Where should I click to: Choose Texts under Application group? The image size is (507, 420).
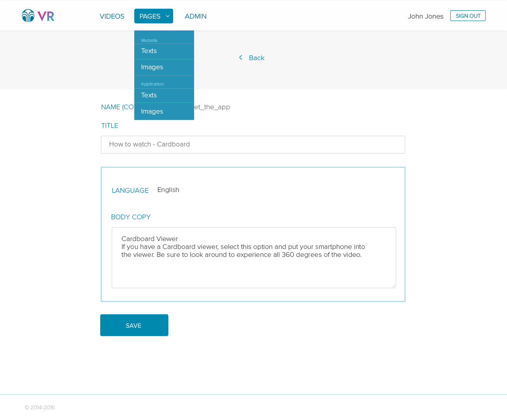coord(149,95)
